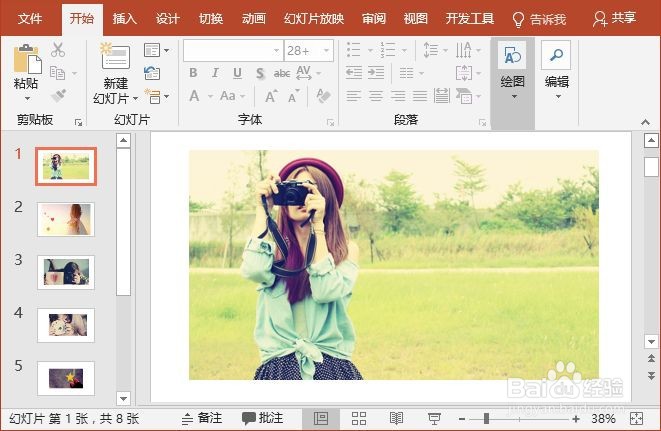Decrease list indent level
Image resolution: width=661 pixels, height=431 pixels.
click(354, 73)
